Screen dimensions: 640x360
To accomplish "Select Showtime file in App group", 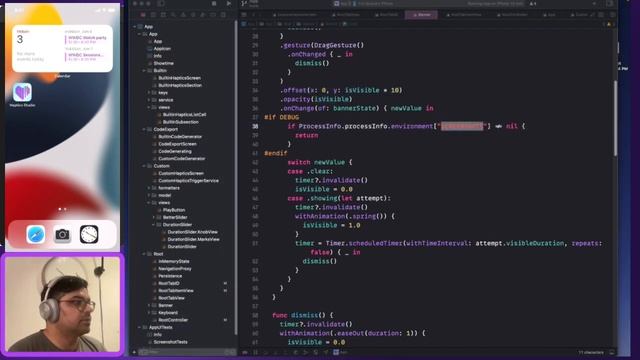I will click(163, 63).
